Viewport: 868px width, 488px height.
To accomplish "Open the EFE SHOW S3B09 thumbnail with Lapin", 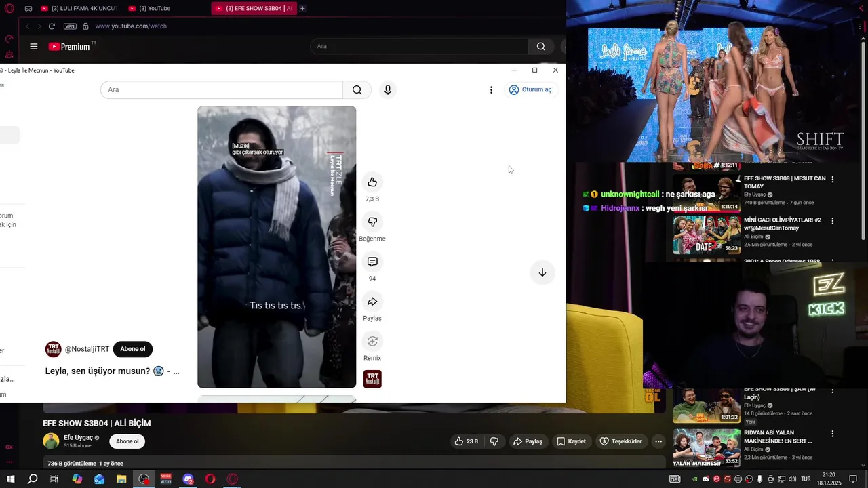I will coord(707,405).
